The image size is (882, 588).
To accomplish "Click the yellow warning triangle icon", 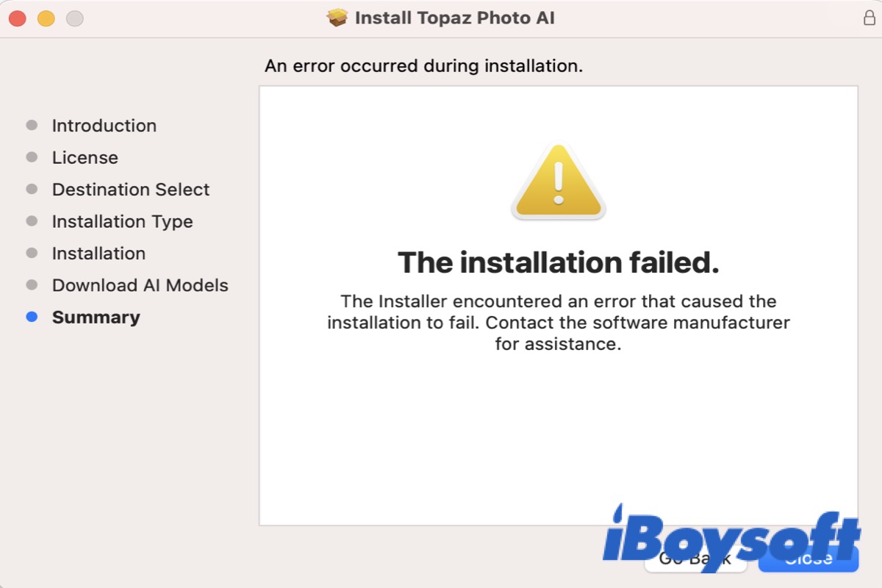I will pyautogui.click(x=558, y=182).
